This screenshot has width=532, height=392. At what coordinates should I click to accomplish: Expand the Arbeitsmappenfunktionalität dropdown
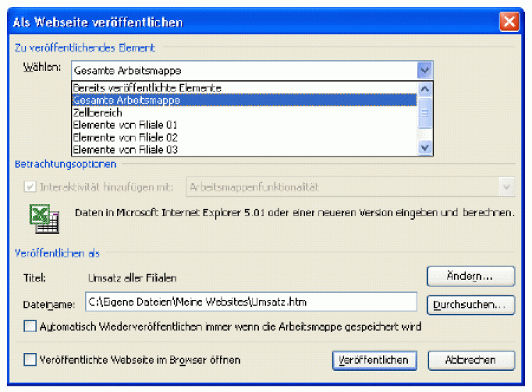pyautogui.click(x=506, y=187)
